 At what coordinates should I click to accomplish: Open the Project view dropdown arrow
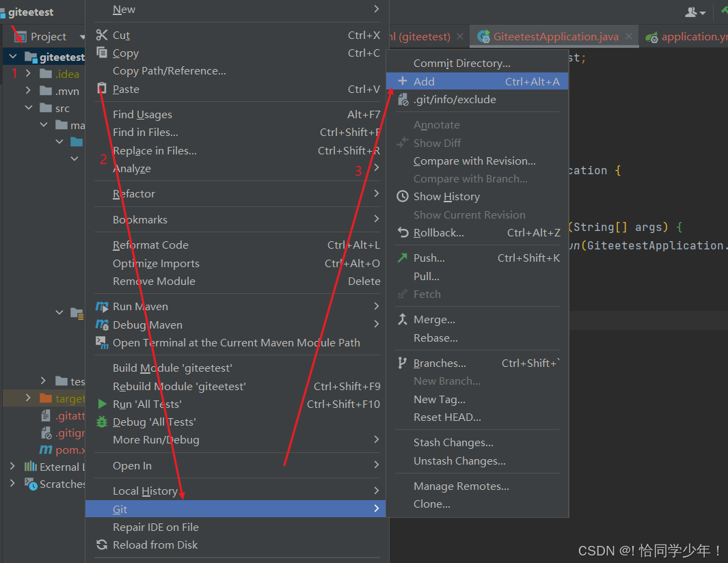pos(82,37)
